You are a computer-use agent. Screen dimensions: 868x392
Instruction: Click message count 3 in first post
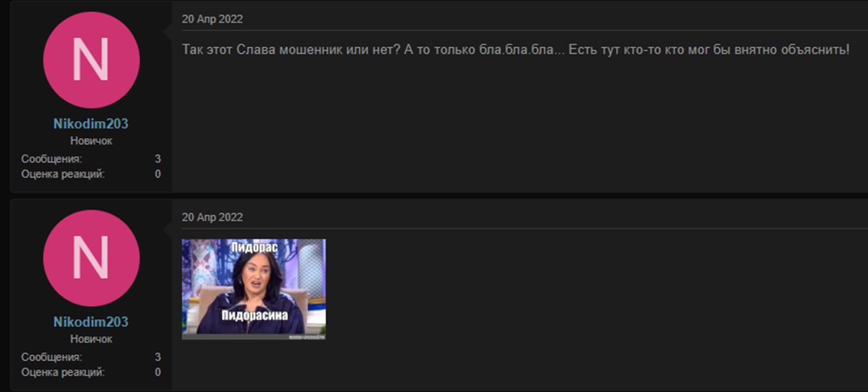(x=158, y=159)
